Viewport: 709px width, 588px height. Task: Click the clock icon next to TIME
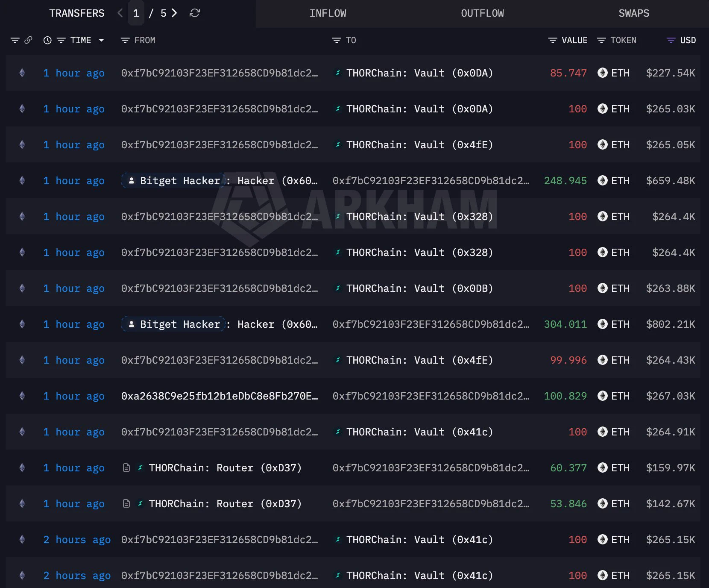(47, 40)
